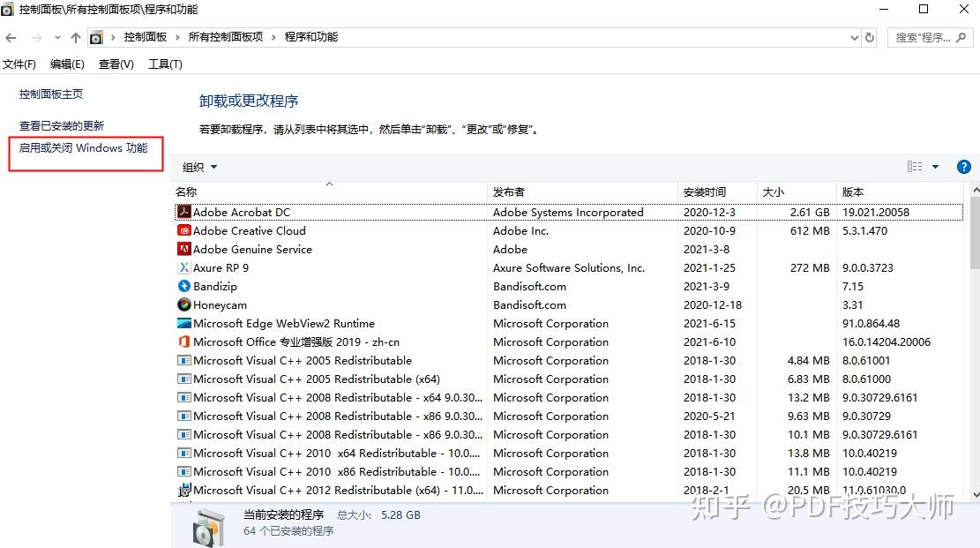This screenshot has height=548, width=980.
Task: Click Adobe Inc. publisher cell
Action: click(520, 231)
